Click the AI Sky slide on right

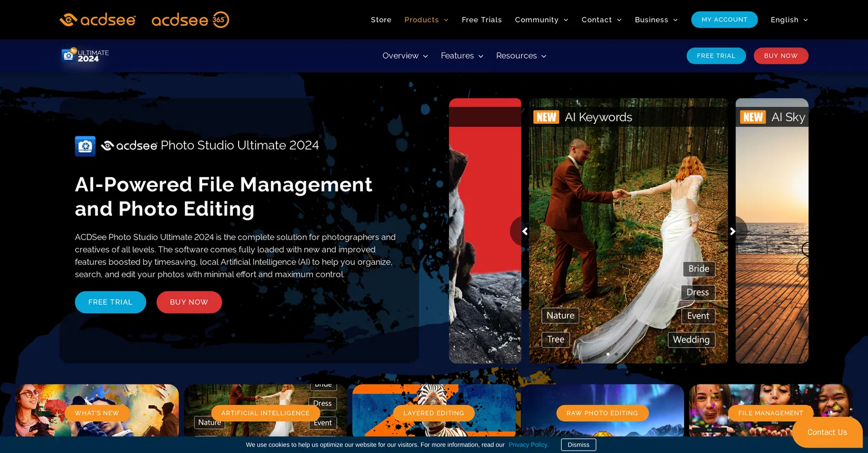pos(772,231)
